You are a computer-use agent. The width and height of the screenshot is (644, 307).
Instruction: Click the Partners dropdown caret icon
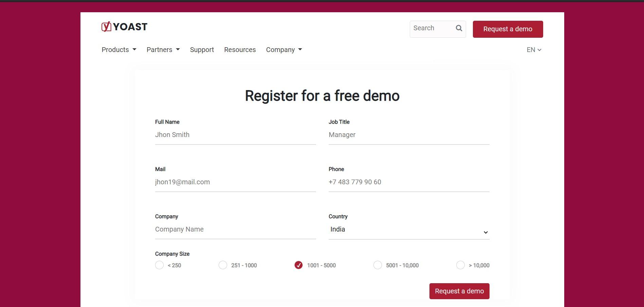pos(178,49)
